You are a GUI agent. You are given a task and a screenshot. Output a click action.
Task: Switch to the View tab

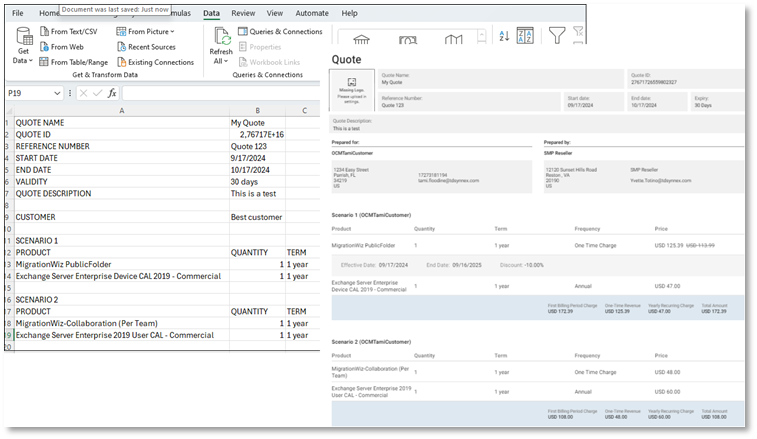point(275,13)
